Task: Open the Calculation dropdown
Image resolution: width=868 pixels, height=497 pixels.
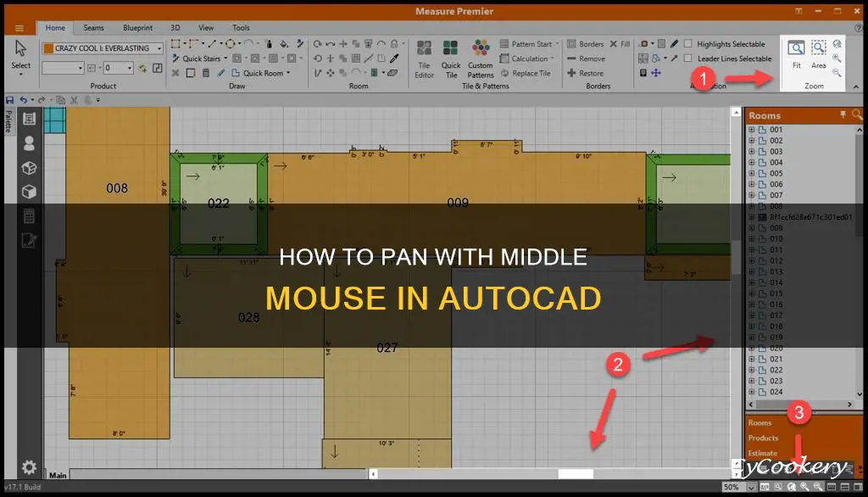Action: click(553, 59)
